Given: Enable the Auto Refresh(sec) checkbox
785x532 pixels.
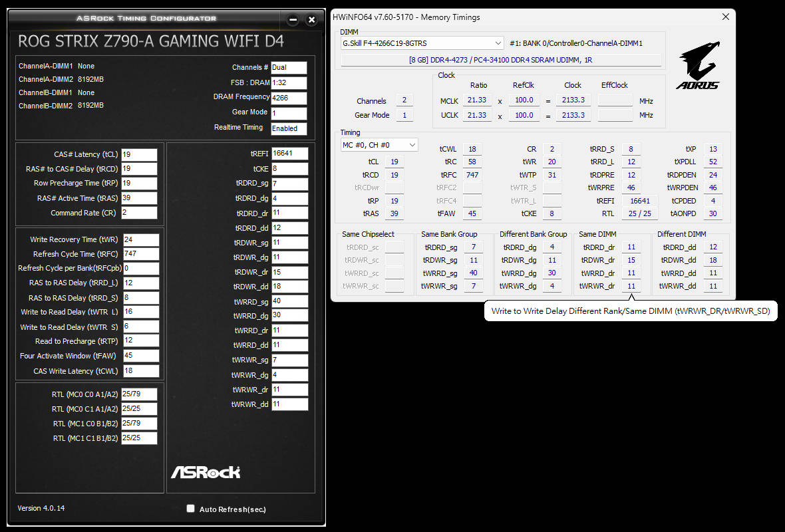Looking at the screenshot, I should pyautogui.click(x=190, y=509).
